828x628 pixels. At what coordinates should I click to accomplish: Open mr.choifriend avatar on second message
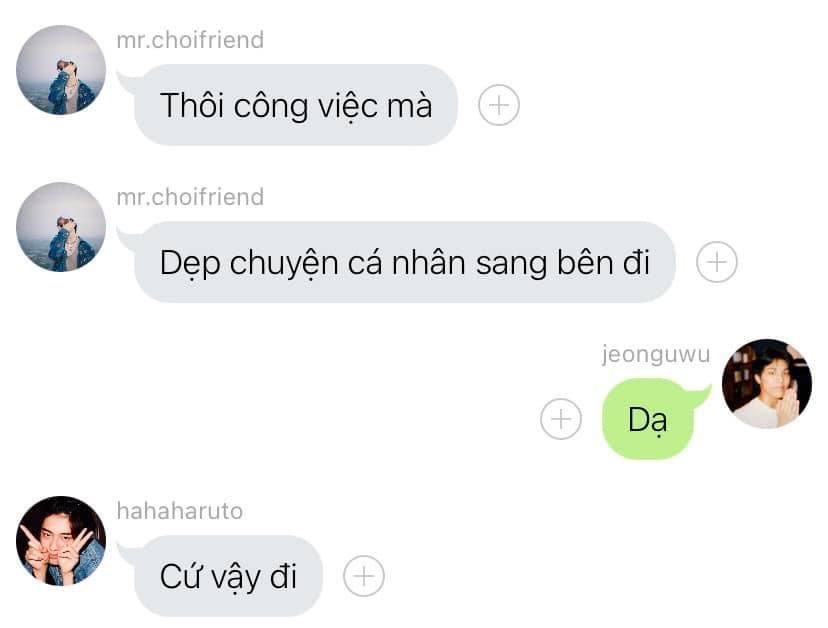tap(61, 227)
